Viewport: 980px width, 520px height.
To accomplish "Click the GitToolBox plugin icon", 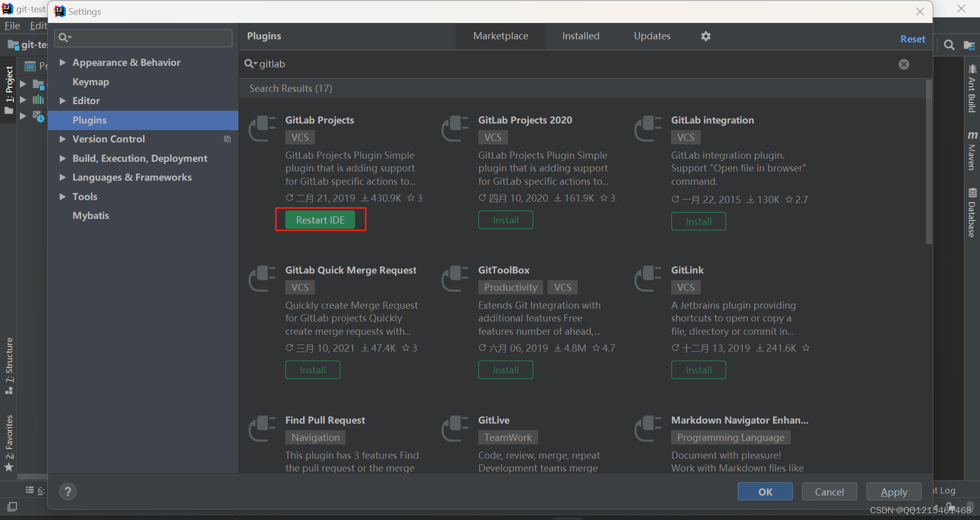I will [x=455, y=279].
